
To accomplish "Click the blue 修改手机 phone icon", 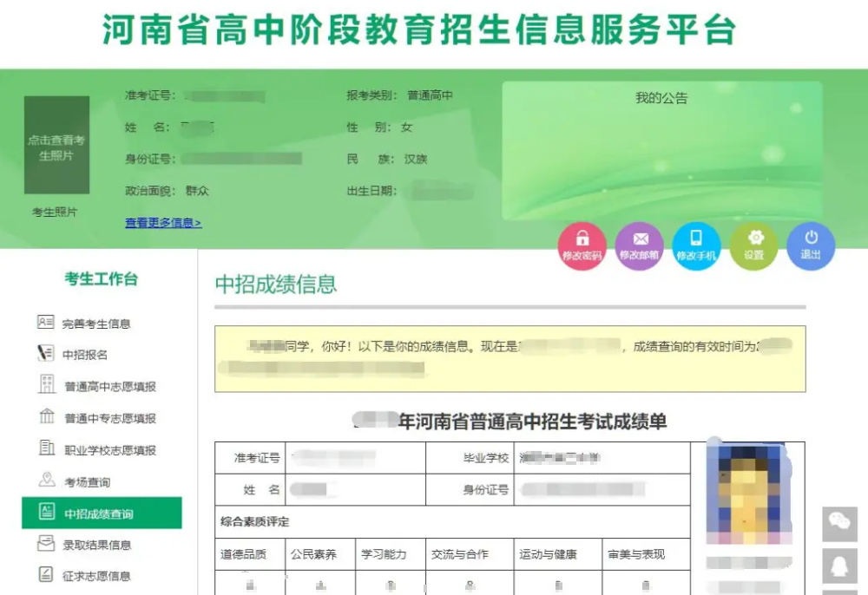I will point(696,245).
